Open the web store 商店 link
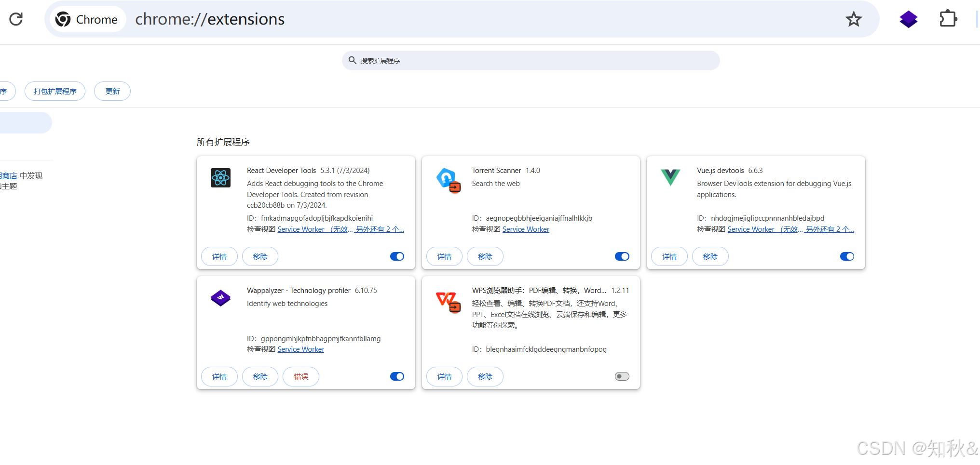 pos(9,176)
